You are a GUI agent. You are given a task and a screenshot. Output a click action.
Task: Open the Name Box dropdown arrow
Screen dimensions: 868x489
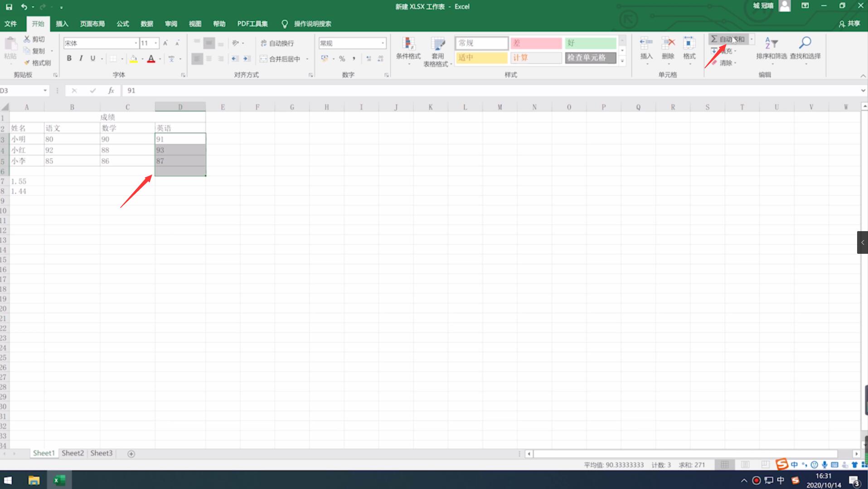tap(45, 91)
